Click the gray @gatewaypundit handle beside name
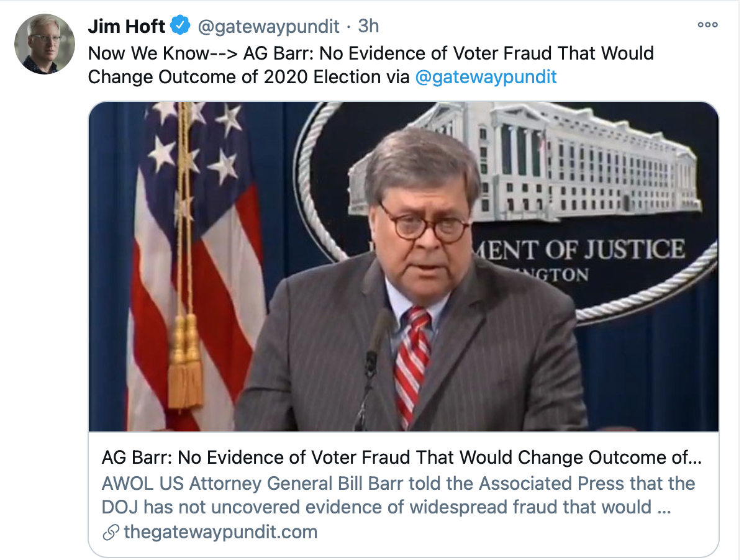744x560 pixels. click(x=268, y=26)
